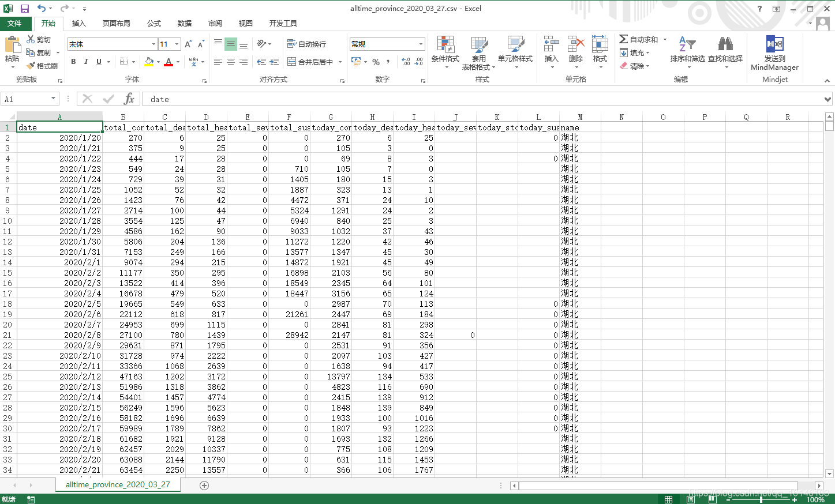
Task: Increase the decimal places
Action: 406,62
